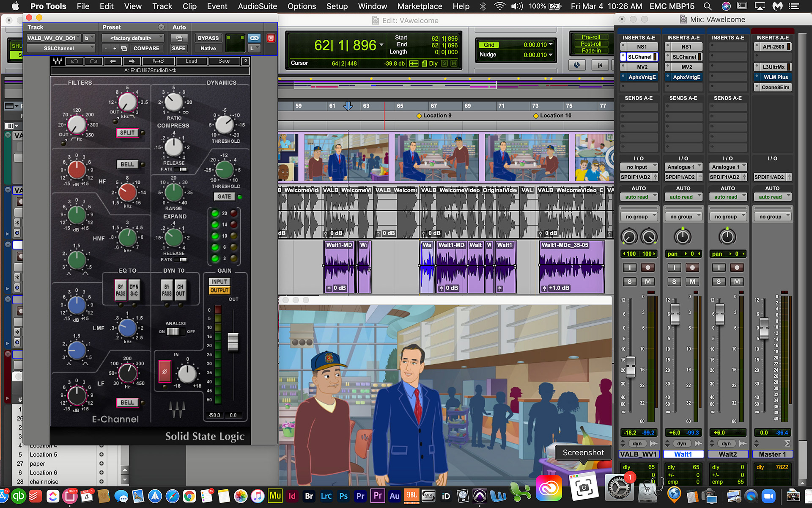The image size is (812, 508).
Task: Adjust the plug-in output fader
Action: click(233, 342)
